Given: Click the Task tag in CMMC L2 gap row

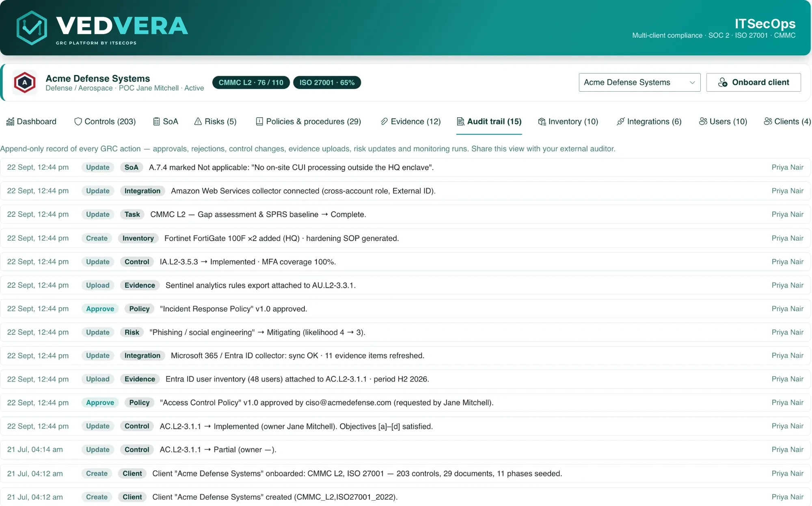Looking at the screenshot, I should 132,214.
